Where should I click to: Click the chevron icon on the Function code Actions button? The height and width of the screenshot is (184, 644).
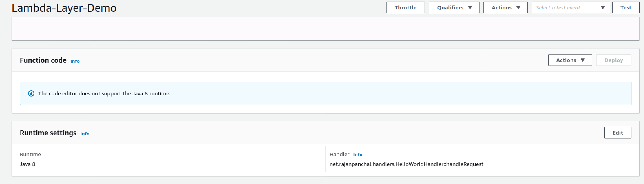[583, 60]
